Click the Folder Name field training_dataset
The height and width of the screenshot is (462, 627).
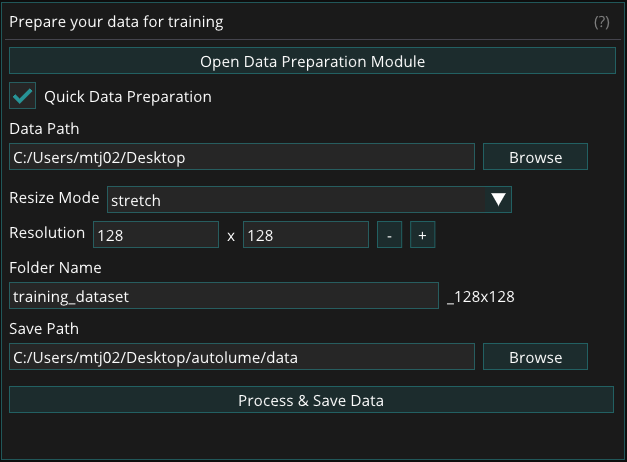tap(224, 296)
